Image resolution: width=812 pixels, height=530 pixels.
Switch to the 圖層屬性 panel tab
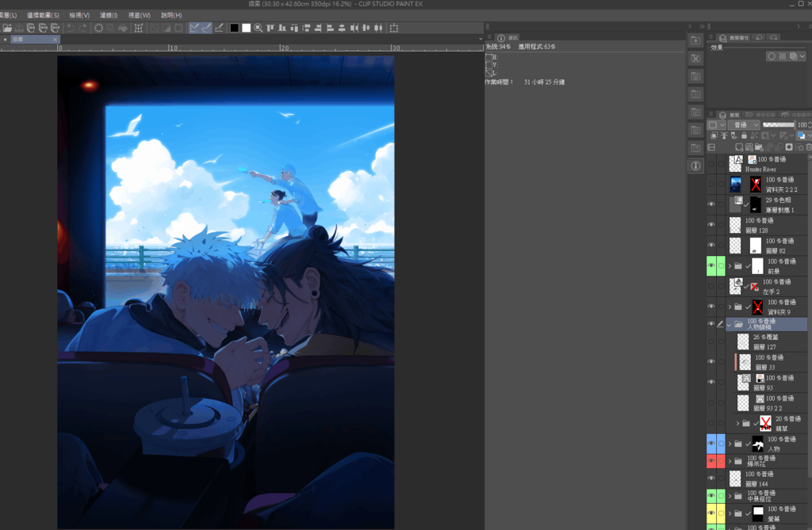point(734,38)
